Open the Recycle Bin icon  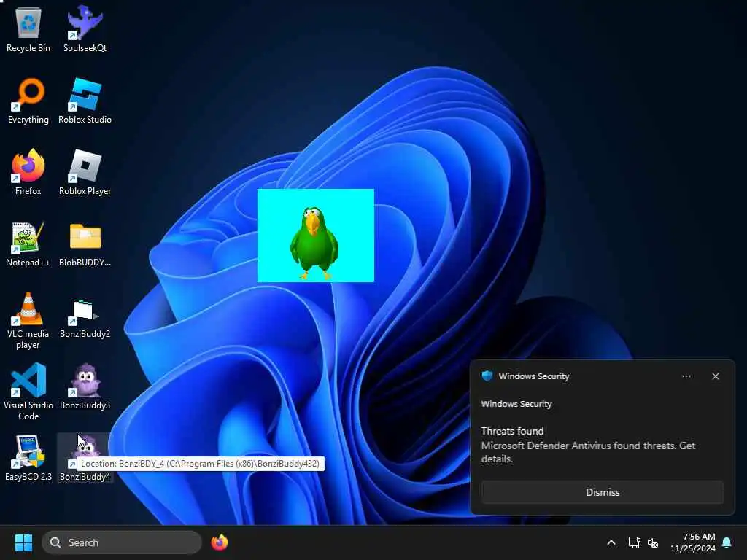[28, 29]
